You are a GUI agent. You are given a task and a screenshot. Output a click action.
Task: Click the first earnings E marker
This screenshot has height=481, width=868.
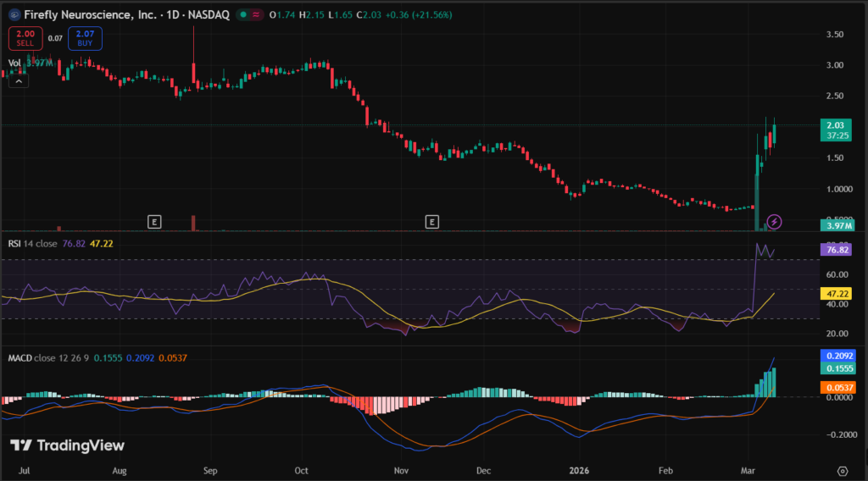tap(153, 222)
